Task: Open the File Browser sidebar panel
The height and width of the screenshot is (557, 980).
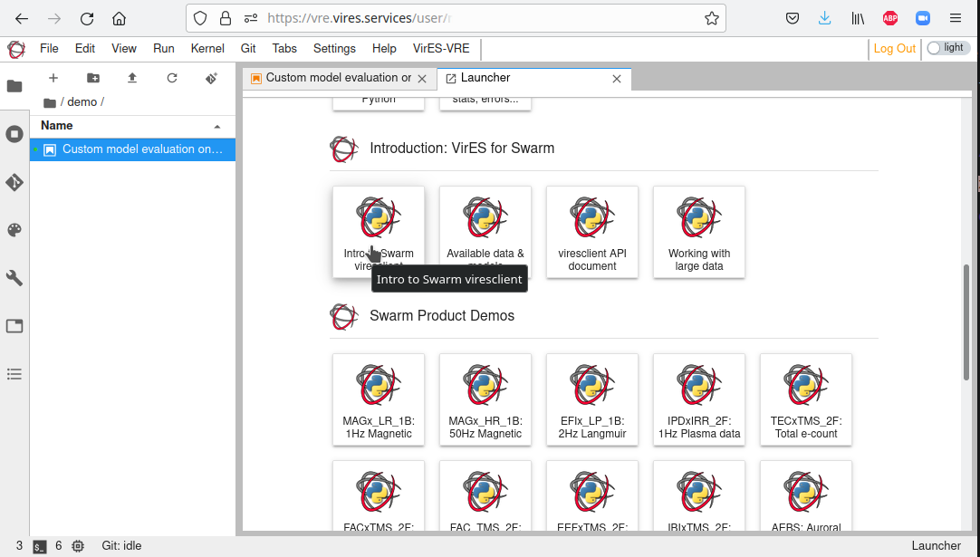Action: click(14, 86)
